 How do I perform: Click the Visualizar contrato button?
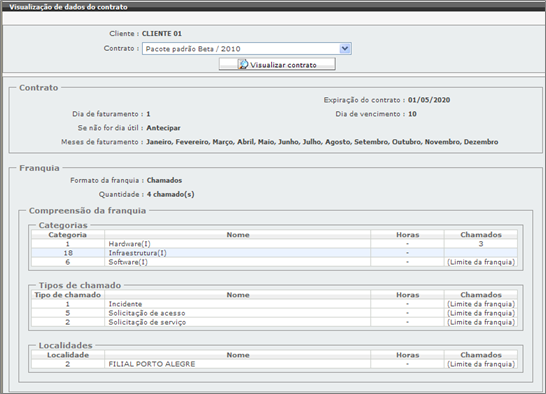pos(277,64)
